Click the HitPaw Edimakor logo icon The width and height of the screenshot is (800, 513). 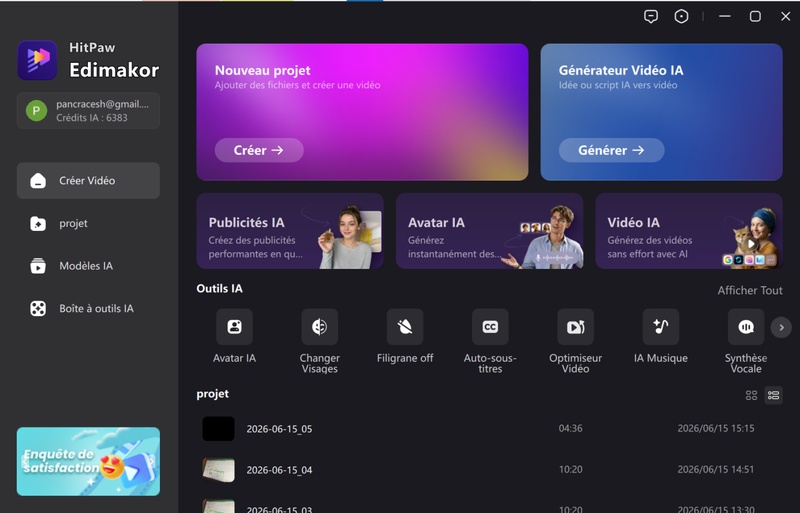(x=37, y=60)
